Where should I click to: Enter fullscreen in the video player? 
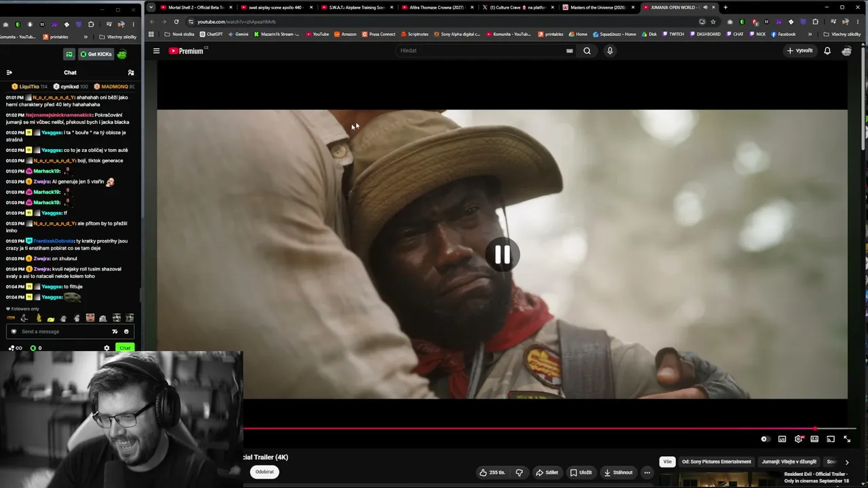click(x=847, y=439)
